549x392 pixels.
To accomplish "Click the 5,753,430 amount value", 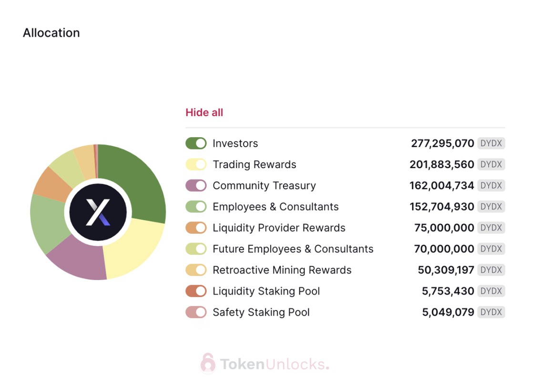I will click(448, 291).
